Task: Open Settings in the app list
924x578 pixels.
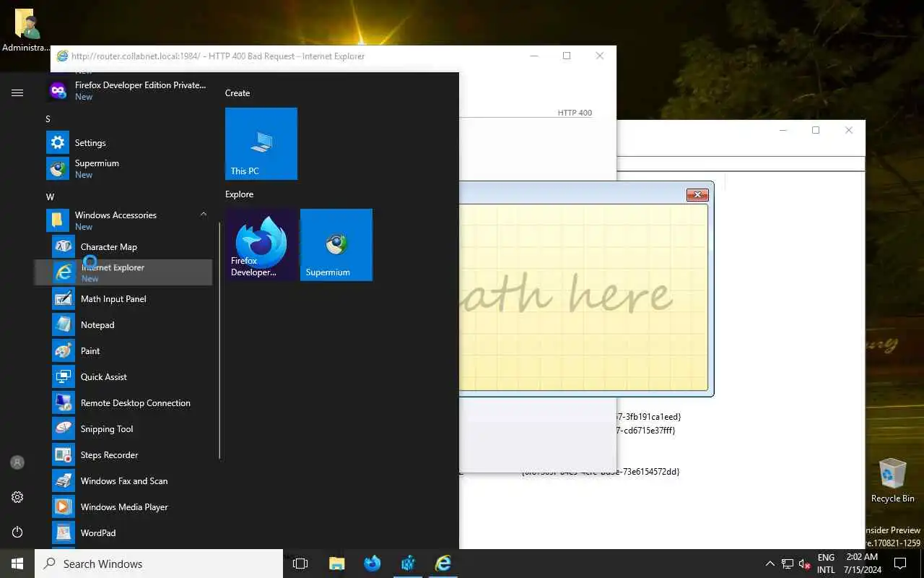Action: [130, 142]
